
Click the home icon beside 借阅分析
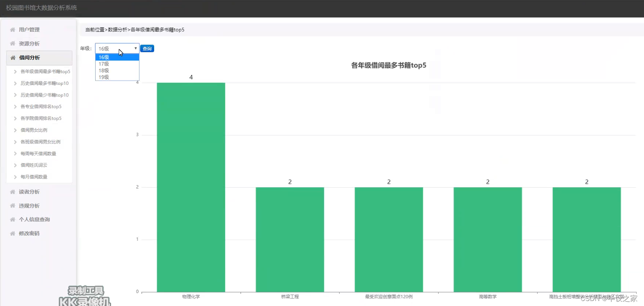[x=13, y=58]
